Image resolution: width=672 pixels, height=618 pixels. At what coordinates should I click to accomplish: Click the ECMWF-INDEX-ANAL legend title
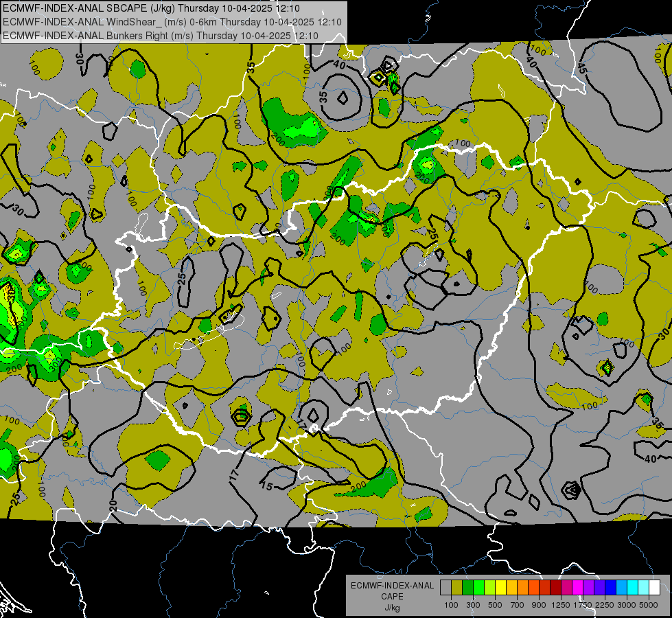coord(393,586)
